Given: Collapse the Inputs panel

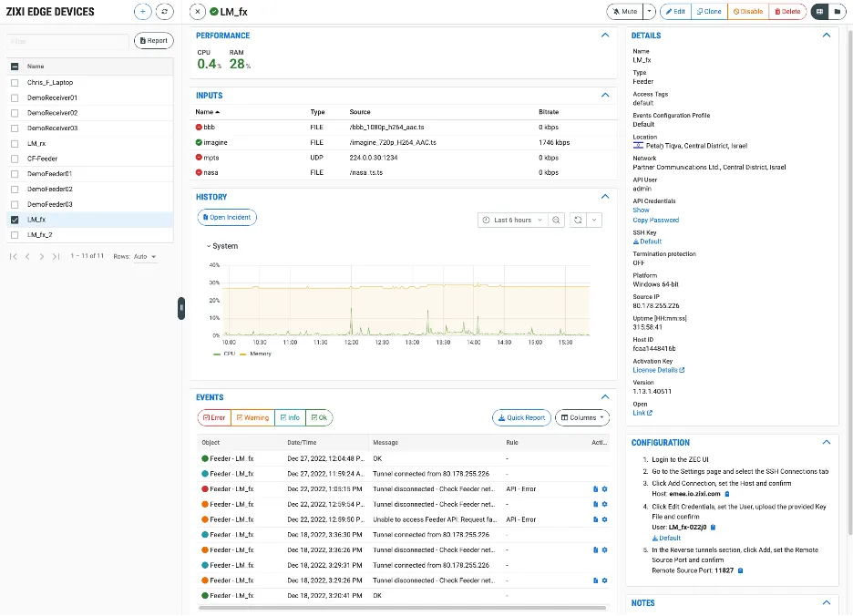Looking at the screenshot, I should [605, 96].
